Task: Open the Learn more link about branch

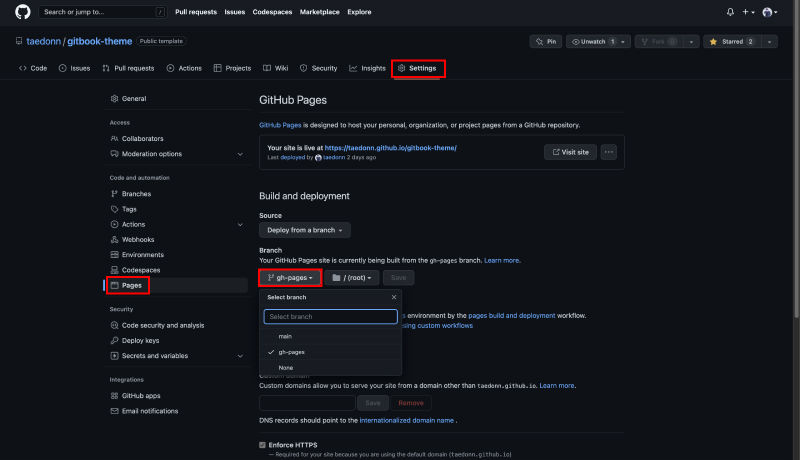Action: (502, 260)
